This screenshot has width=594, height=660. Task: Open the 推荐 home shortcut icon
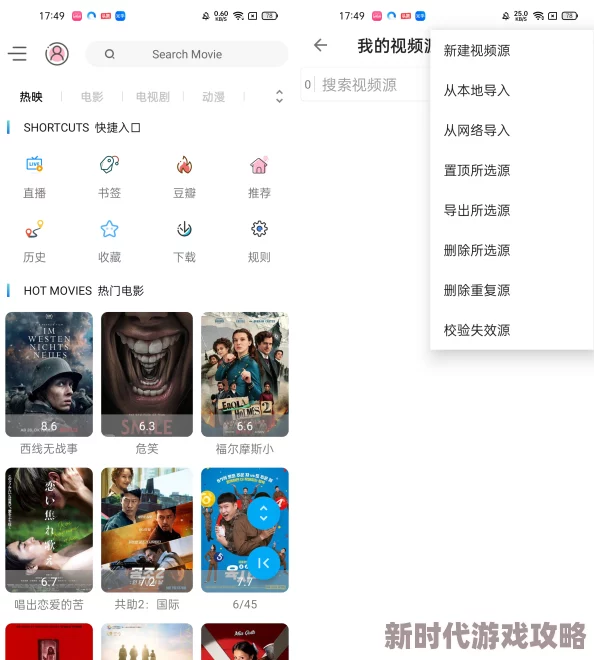point(259,165)
